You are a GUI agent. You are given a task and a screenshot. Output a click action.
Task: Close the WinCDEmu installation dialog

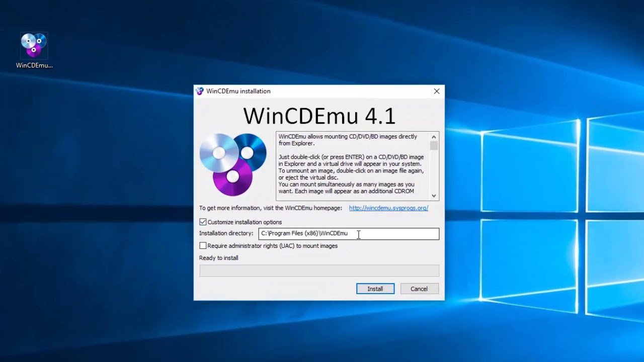coord(437,91)
